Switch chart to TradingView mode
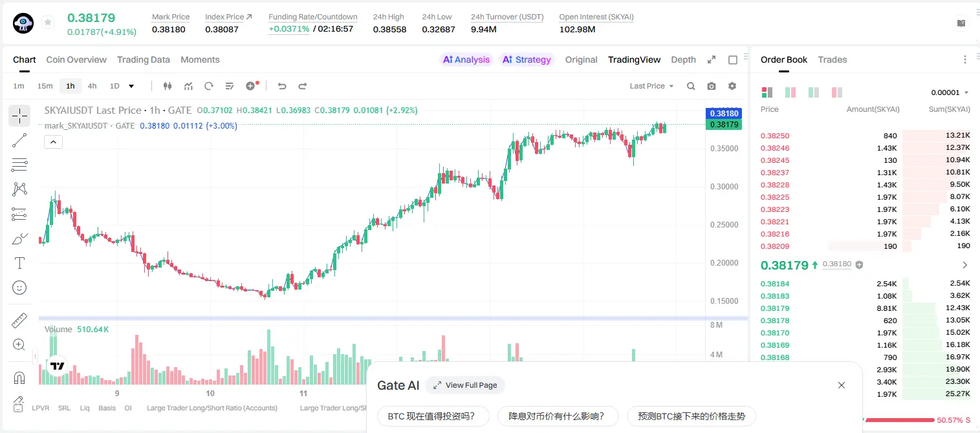This screenshot has height=433, width=980. pyautogui.click(x=635, y=59)
